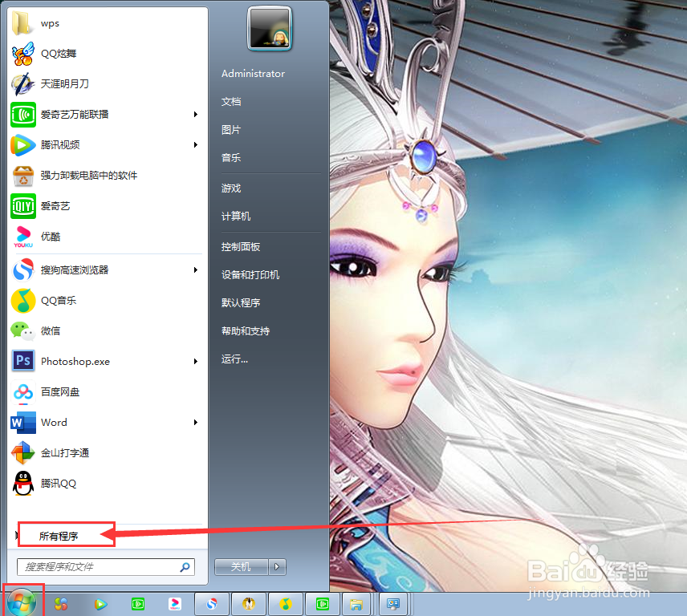The width and height of the screenshot is (687, 616).
Task: Click the colorful 360 icon on taskbar
Action: point(61,604)
